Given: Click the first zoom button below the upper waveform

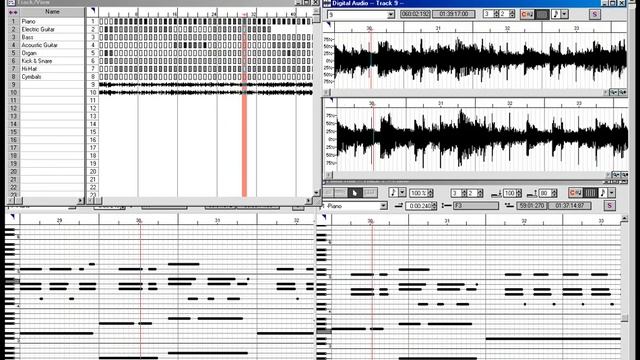Looking at the screenshot, I should point(613,93).
